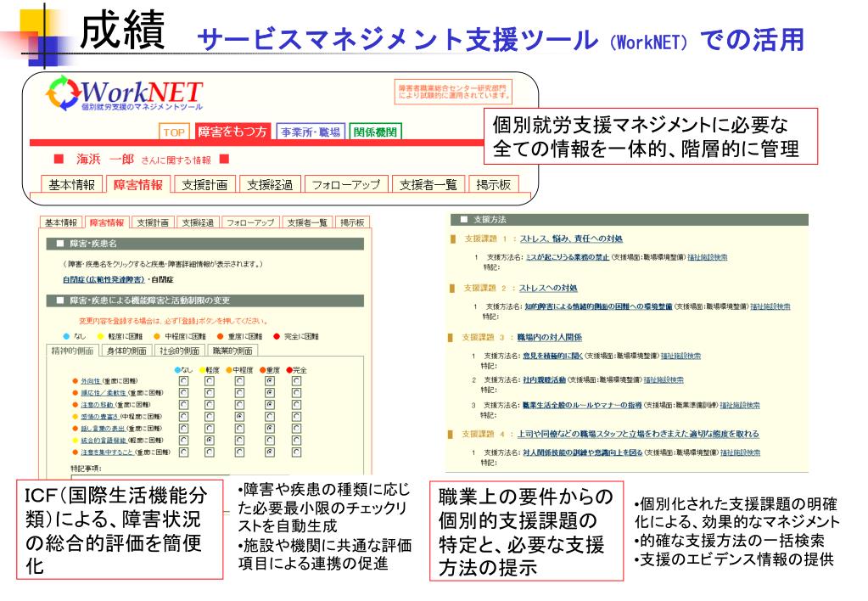Open the 関係機関 navigation tab
Viewport: 868px width, 601px height.
[375, 132]
